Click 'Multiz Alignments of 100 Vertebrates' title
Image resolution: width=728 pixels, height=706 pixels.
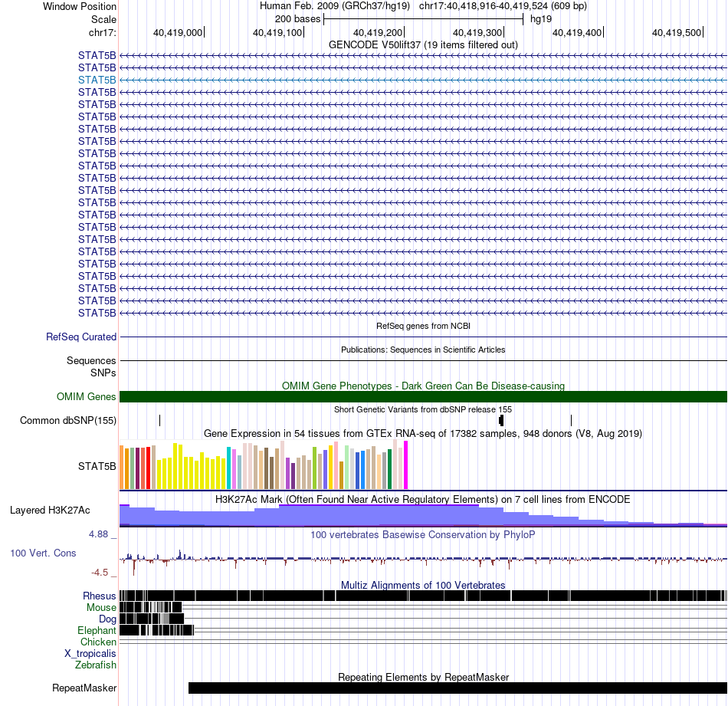pyautogui.click(x=423, y=585)
